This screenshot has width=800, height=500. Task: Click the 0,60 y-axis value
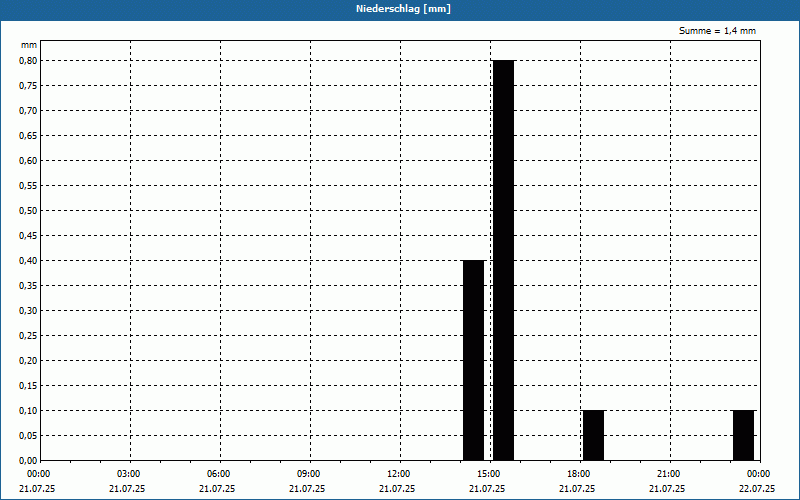point(28,161)
